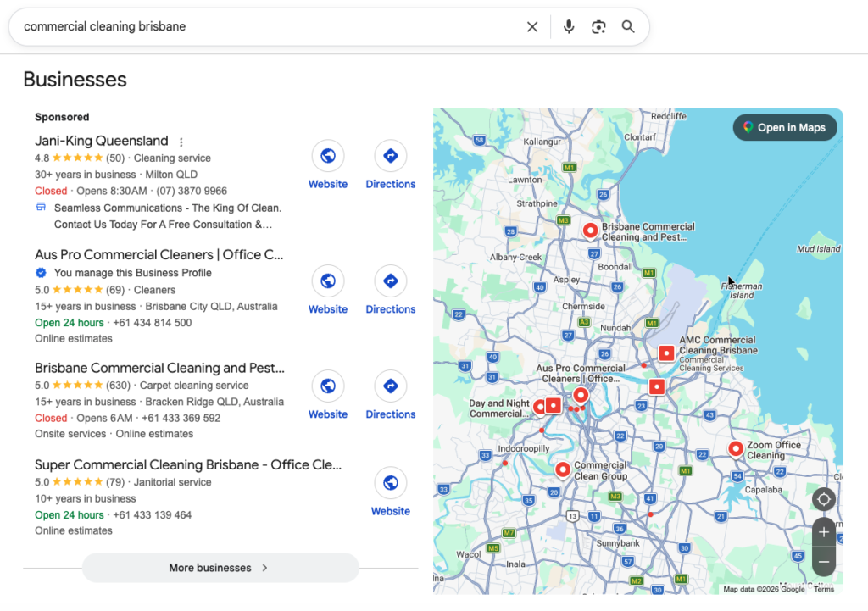Click the Directions icon for Brisbane Commercial Cleaning and Pest

(390, 386)
